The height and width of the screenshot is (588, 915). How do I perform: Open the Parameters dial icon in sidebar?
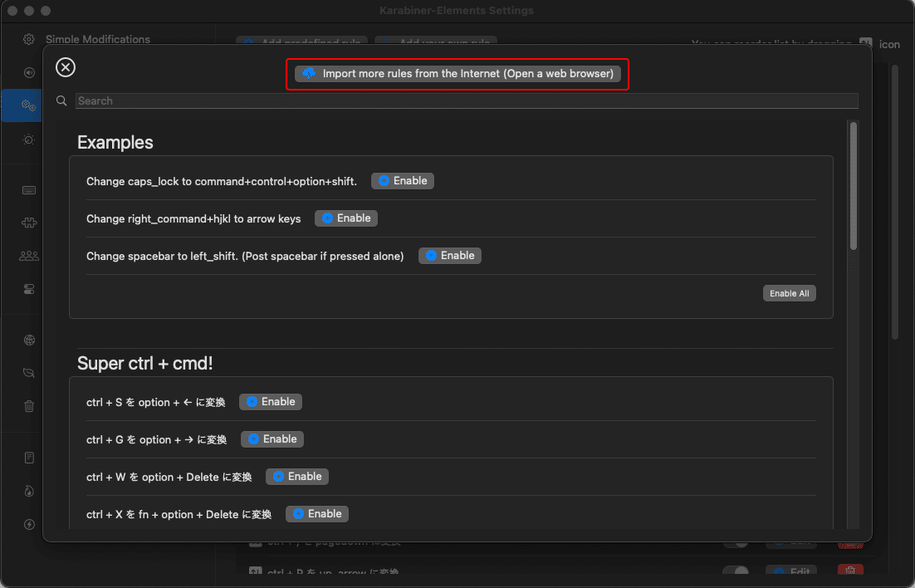28,140
